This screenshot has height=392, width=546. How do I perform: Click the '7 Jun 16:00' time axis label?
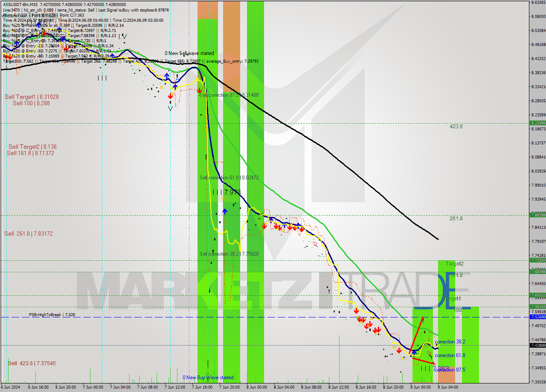point(203,387)
